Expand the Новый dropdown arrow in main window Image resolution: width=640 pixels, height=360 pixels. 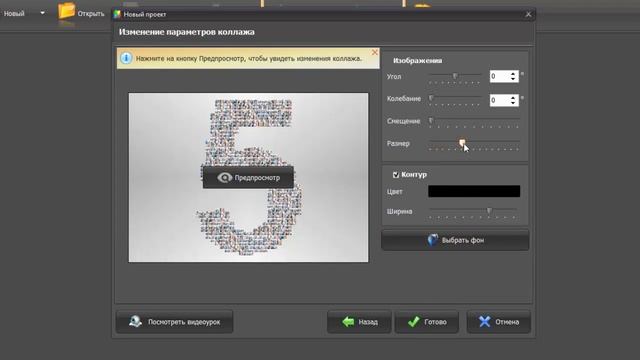click(42, 13)
